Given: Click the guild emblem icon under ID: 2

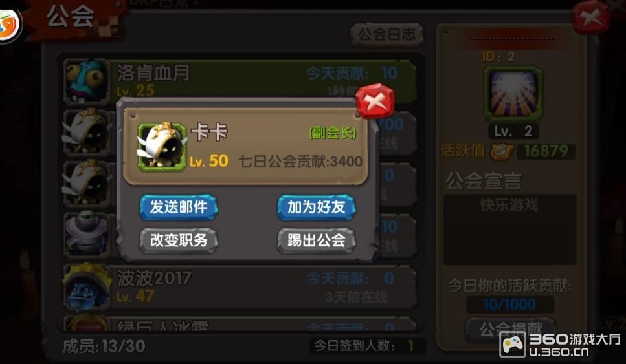Looking at the screenshot, I should pyautogui.click(x=513, y=94).
